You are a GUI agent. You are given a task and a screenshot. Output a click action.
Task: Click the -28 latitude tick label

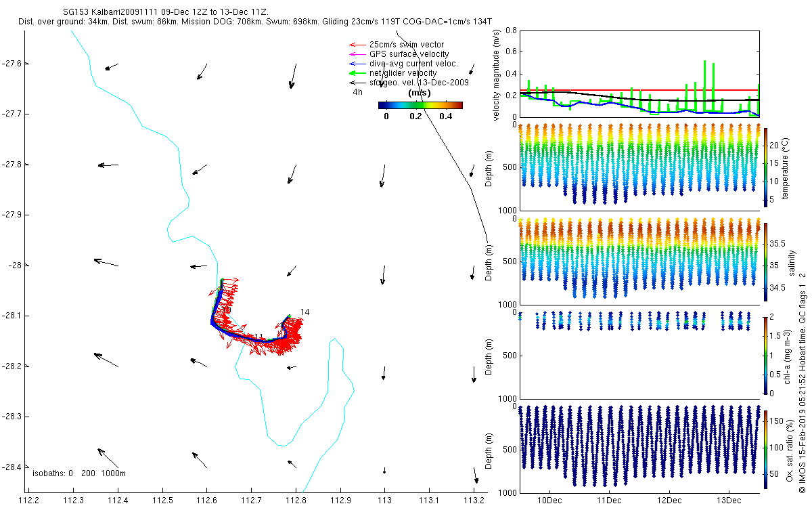(15, 266)
